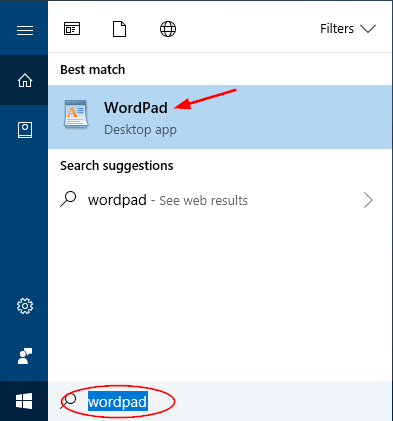Click the Windows Start button
Viewport: 393px width, 421px height.
click(24, 401)
